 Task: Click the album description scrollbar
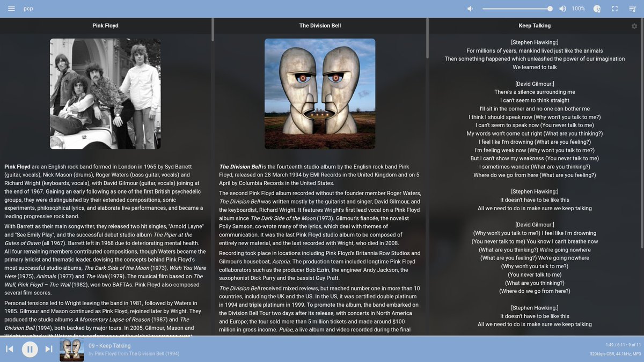click(427, 38)
